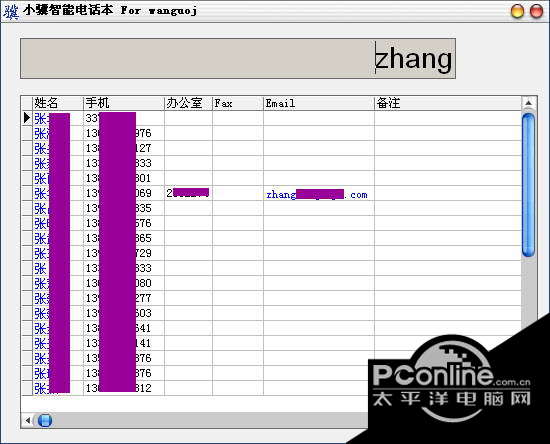The image size is (550, 444).
Task: Click the 备注 column header
Action: [448, 103]
